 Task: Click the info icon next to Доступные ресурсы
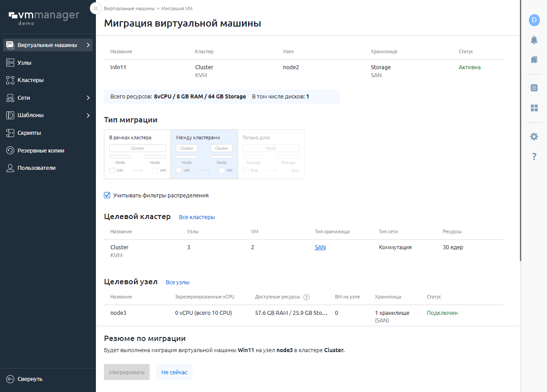tap(306, 297)
